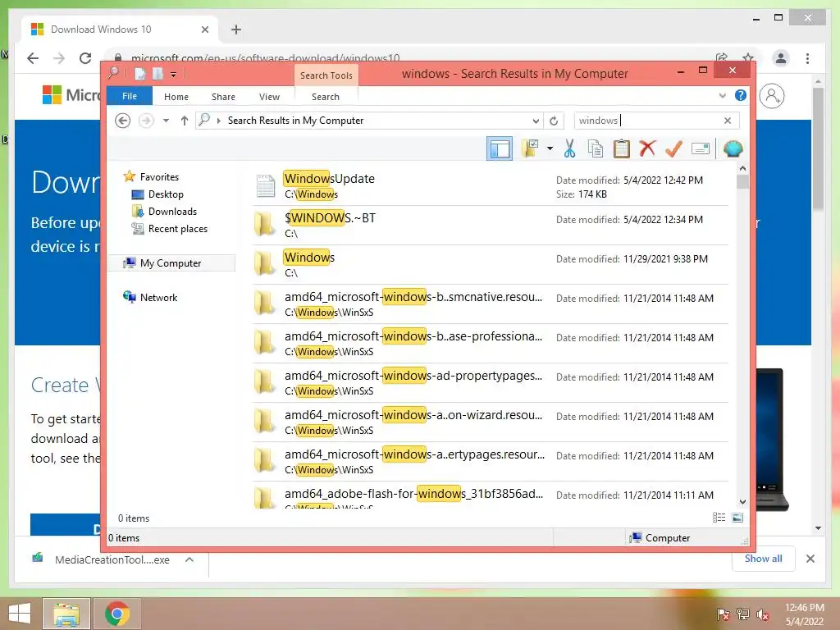The height and width of the screenshot is (630, 840).
Task: Expand the ribbon using the chevron
Action: (x=722, y=96)
